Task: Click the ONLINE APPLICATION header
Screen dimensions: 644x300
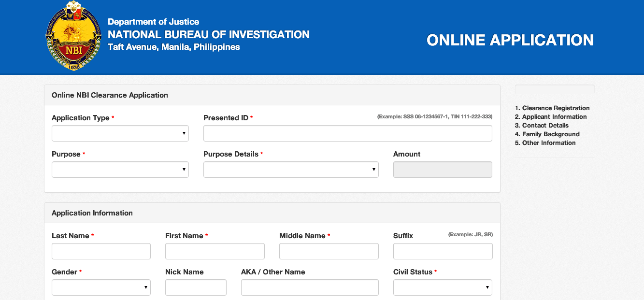Action: [x=510, y=40]
